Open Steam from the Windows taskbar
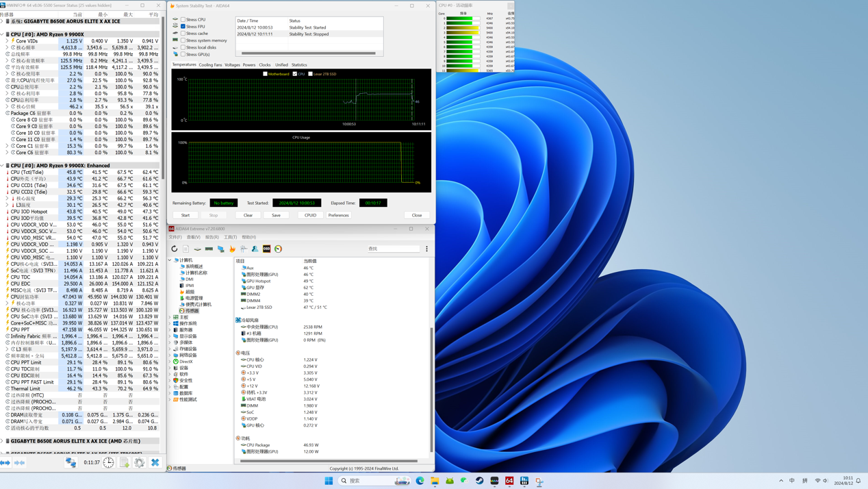The image size is (868, 489). [479, 481]
